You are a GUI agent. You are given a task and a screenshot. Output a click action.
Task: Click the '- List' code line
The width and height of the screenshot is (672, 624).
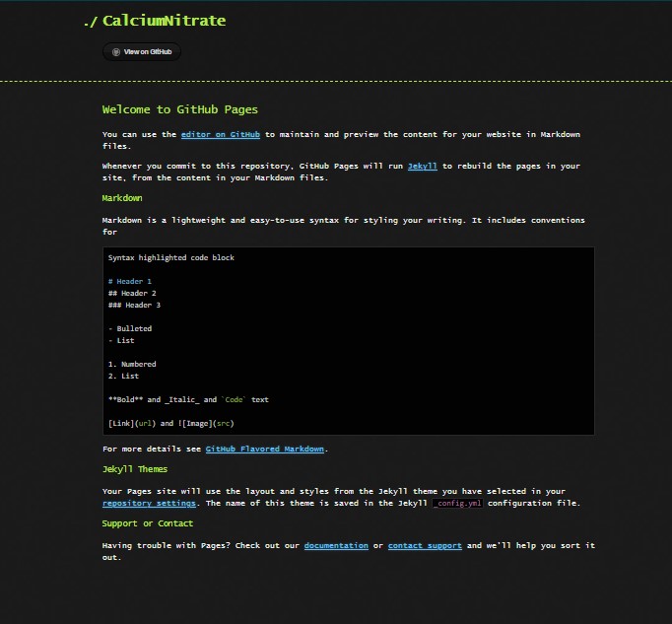click(121, 340)
